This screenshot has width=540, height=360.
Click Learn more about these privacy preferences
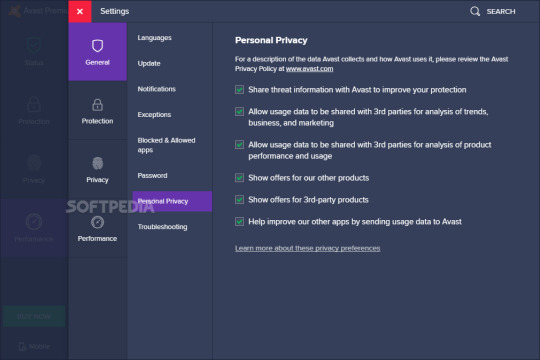[308, 248]
